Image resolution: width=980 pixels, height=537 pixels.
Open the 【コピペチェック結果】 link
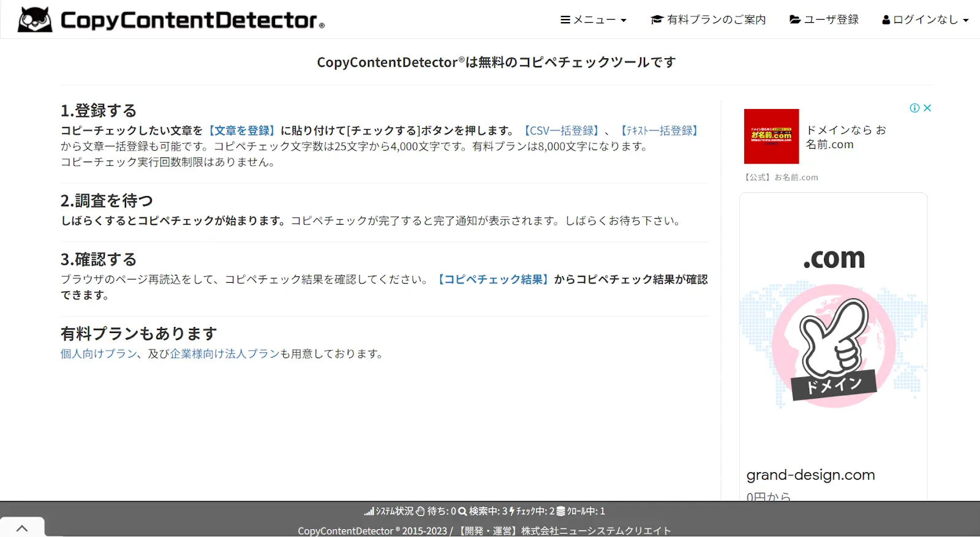pyautogui.click(x=492, y=279)
